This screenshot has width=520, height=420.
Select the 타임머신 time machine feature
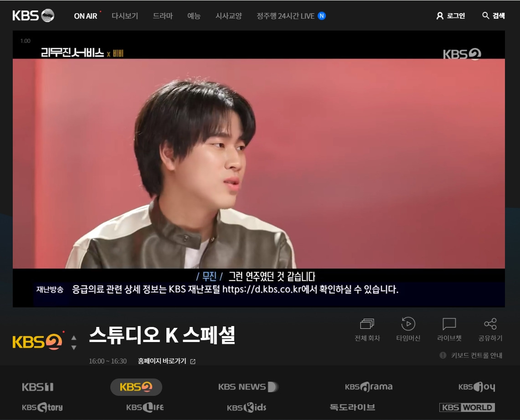(x=408, y=329)
